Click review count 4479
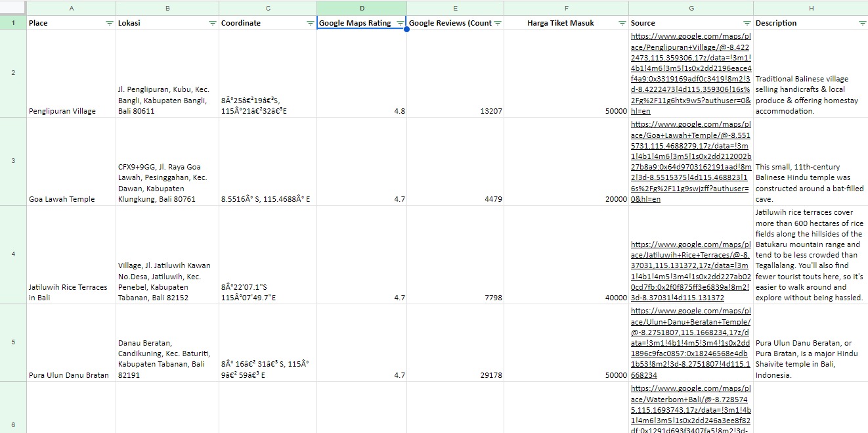Screen dimensions: 868x433 pyautogui.click(x=455, y=162)
